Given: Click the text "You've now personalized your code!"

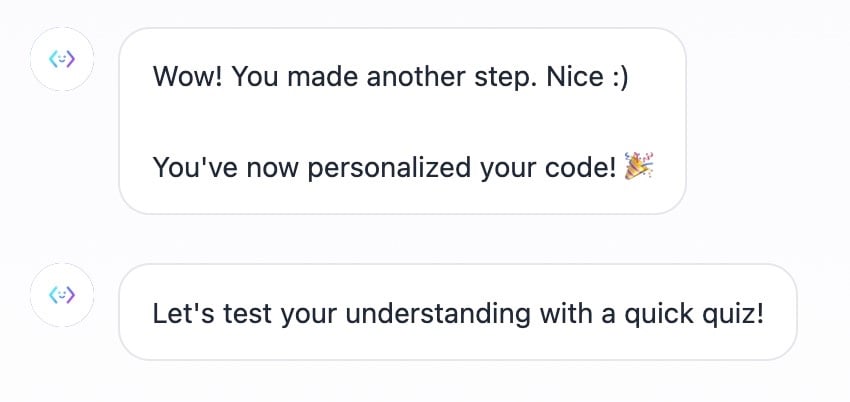Looking at the screenshot, I should (x=384, y=167).
